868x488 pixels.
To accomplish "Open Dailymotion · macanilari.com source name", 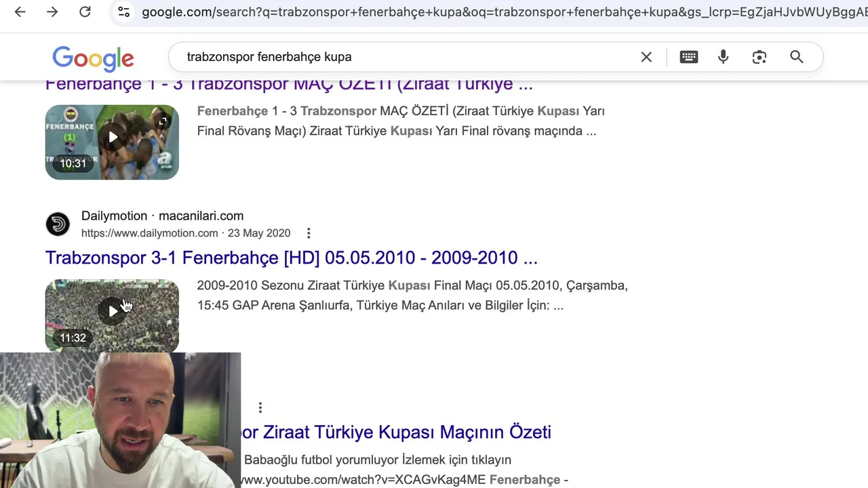I will point(162,216).
